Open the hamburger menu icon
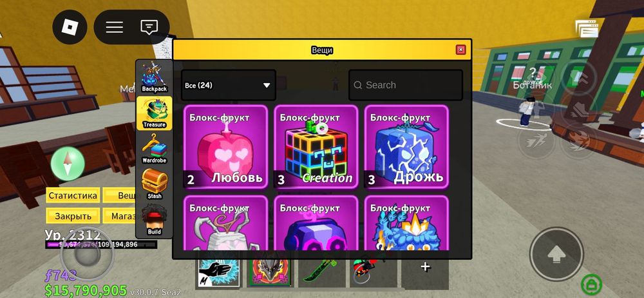 point(115,27)
